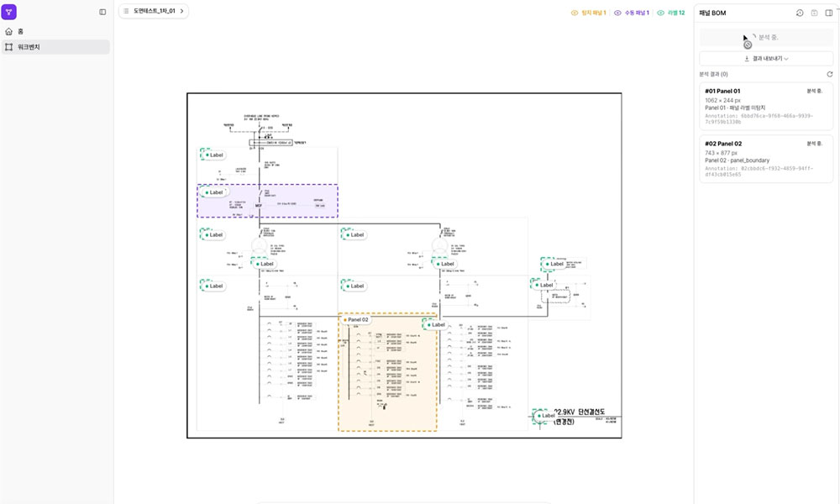840x504 pixels.
Task: Click the 분석 중 analysis button
Action: pos(766,38)
